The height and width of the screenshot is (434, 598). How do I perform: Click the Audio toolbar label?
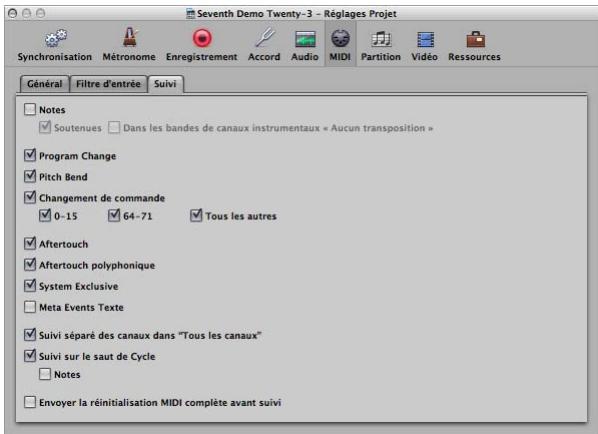(305, 57)
